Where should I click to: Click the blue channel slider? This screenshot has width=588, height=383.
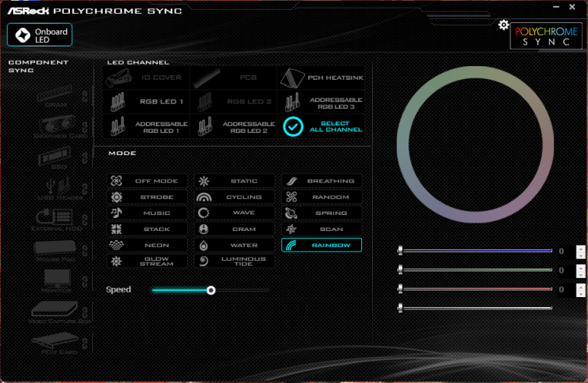click(475, 250)
